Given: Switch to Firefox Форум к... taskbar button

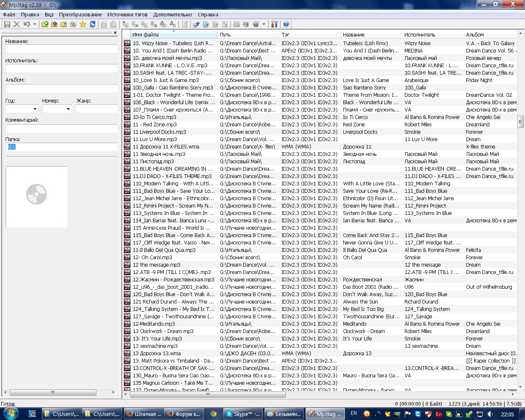Looking at the screenshot, I should point(183,414).
